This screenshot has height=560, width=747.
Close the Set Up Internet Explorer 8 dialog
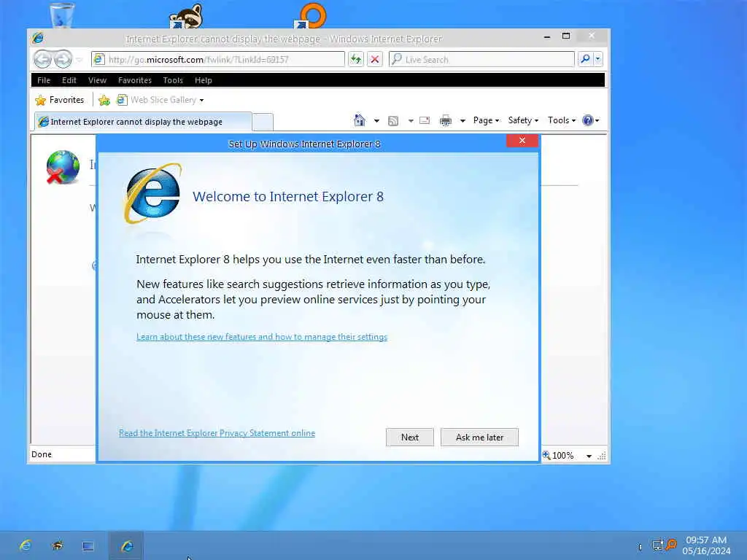[522, 141]
